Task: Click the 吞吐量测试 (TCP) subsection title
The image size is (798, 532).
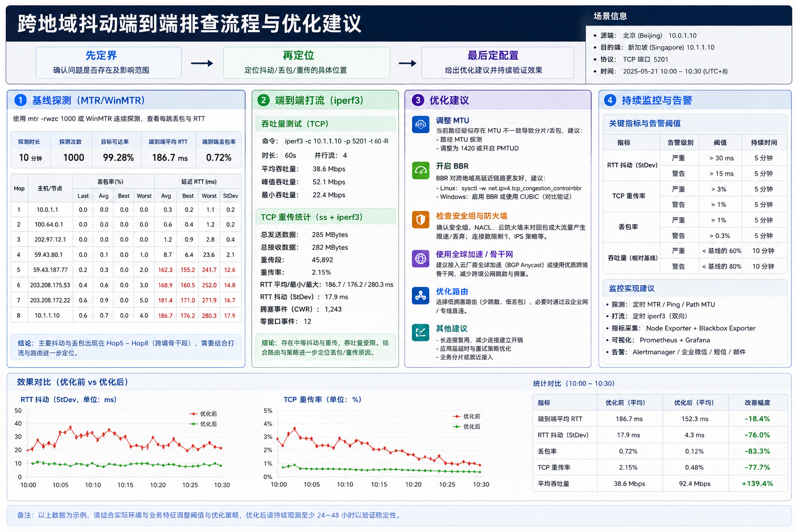Action: pos(295,124)
